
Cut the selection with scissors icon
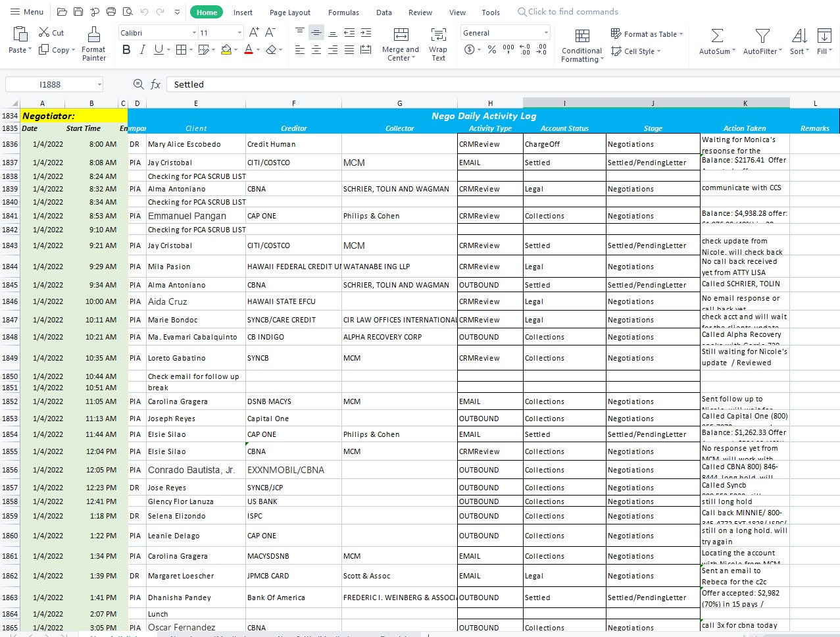click(44, 32)
